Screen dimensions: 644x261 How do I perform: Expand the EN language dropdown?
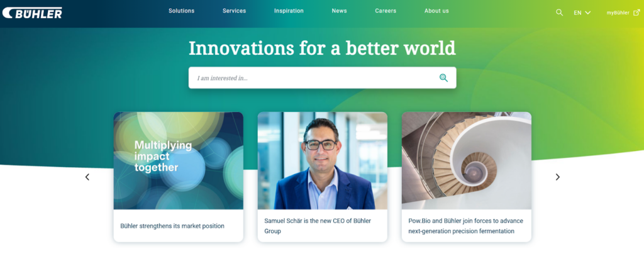(582, 13)
